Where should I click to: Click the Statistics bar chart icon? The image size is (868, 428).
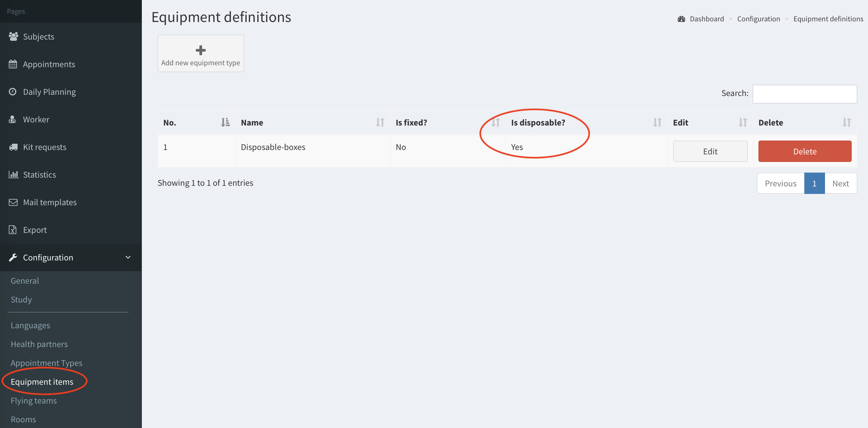click(x=13, y=174)
